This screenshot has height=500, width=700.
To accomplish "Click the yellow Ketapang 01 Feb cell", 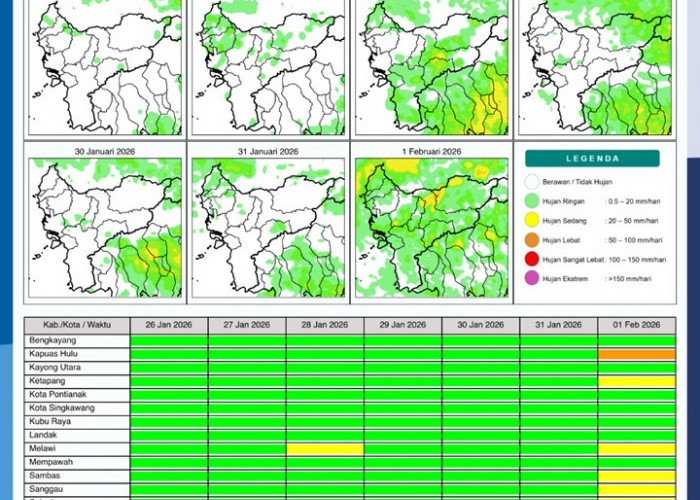I will click(636, 381).
